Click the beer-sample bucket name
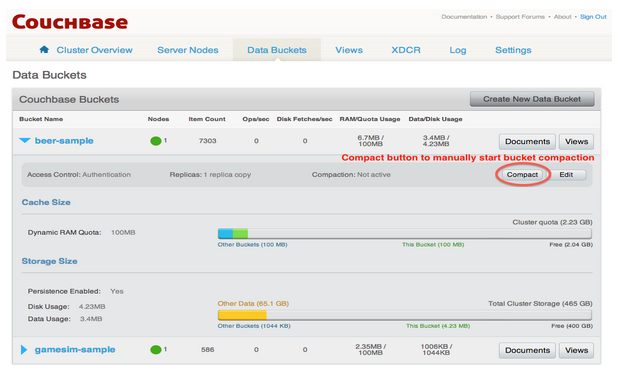Image resolution: width=618 pixels, height=371 pixels. click(x=64, y=141)
